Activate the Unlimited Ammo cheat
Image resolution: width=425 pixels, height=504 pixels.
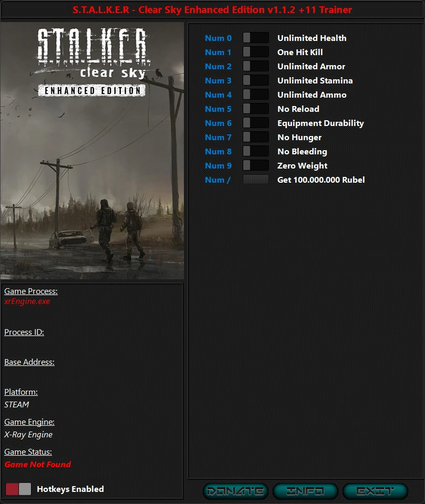(x=255, y=94)
